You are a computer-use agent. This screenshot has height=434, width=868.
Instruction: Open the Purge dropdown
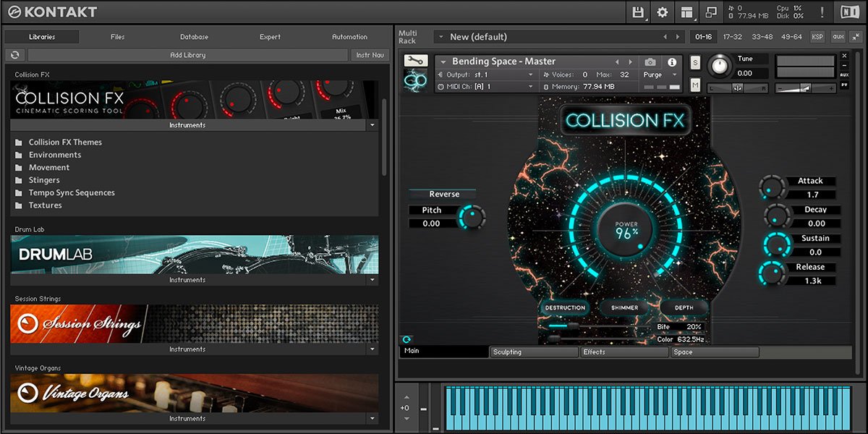click(661, 75)
